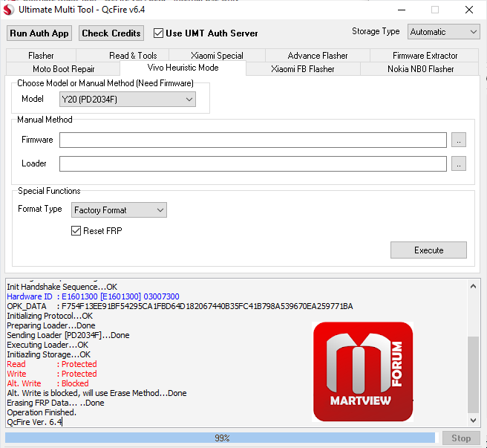Click the QcFire app logo icon
The image size is (487, 448).
click(8, 10)
